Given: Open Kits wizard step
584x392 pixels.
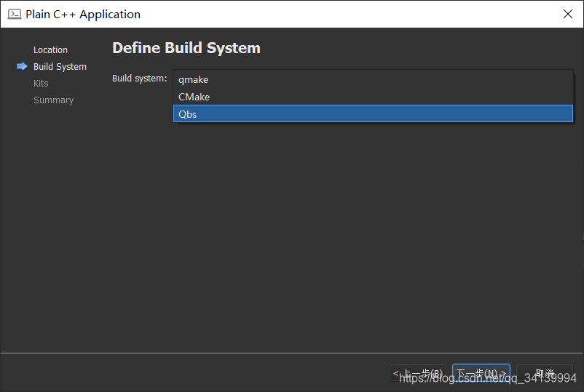Looking at the screenshot, I should (41, 84).
